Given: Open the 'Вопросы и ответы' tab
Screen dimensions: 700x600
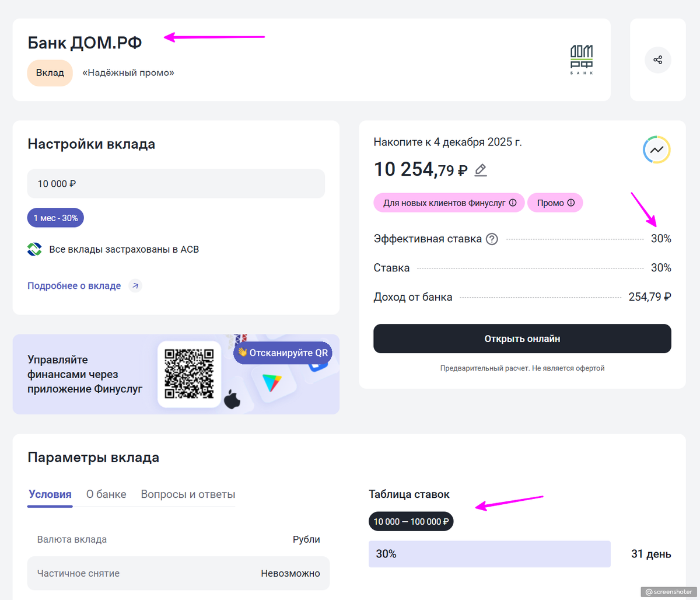Looking at the screenshot, I should (188, 494).
